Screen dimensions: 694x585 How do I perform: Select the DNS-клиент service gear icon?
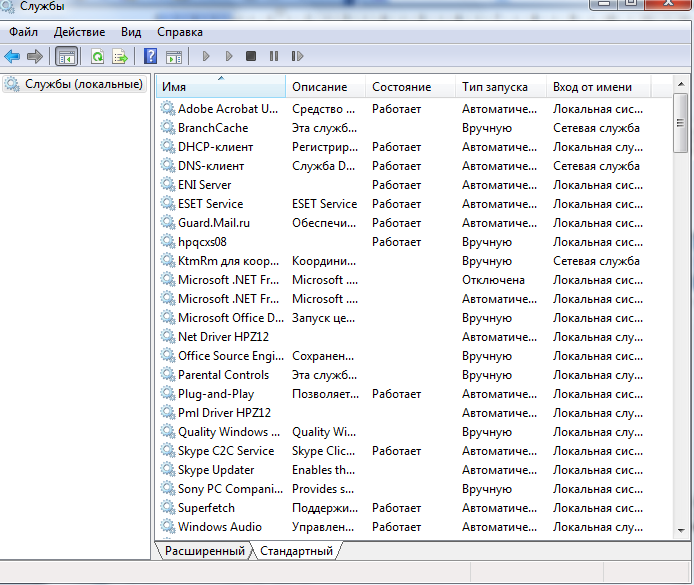click(x=168, y=165)
